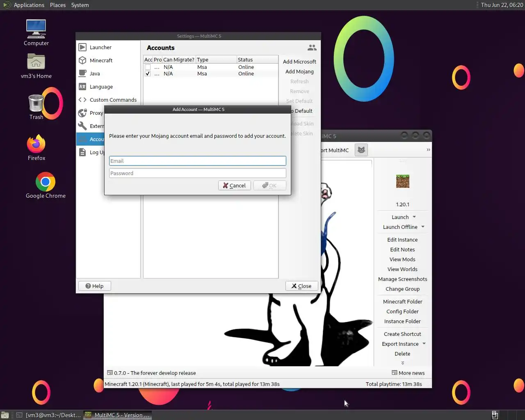Open View Worlds for the instance

(x=403, y=269)
